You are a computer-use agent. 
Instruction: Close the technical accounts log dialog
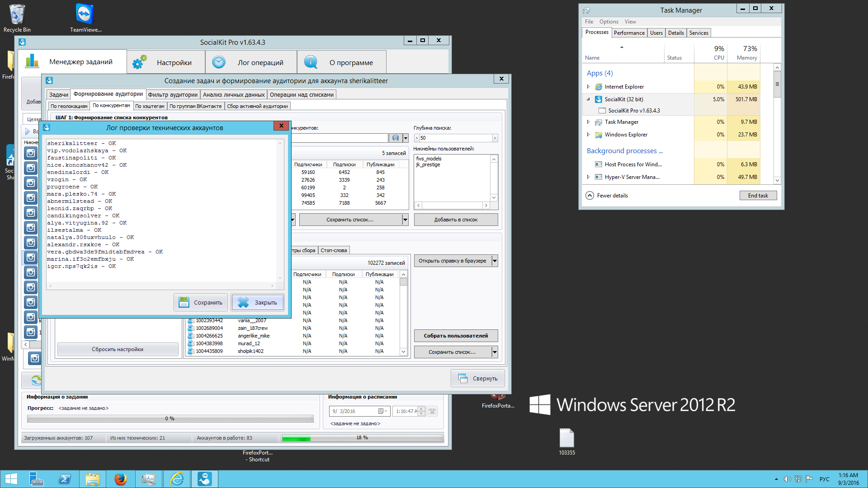click(x=281, y=126)
